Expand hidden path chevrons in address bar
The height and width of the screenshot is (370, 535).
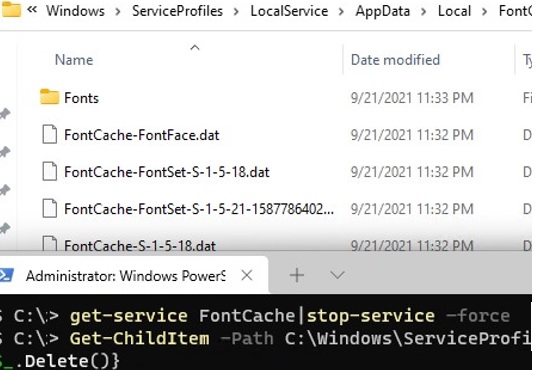coord(32,10)
